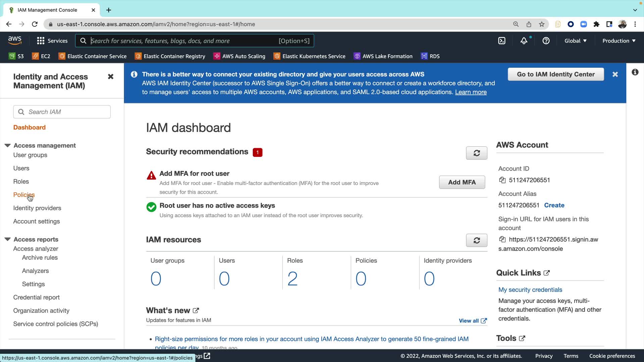This screenshot has width=644, height=362.
Task: Open the Production account dropdown
Action: (619, 41)
